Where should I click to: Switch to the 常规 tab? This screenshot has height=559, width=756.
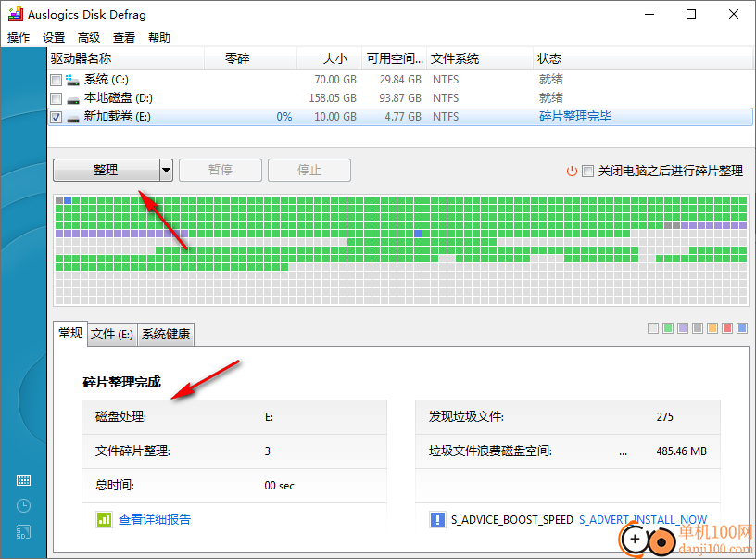point(70,334)
